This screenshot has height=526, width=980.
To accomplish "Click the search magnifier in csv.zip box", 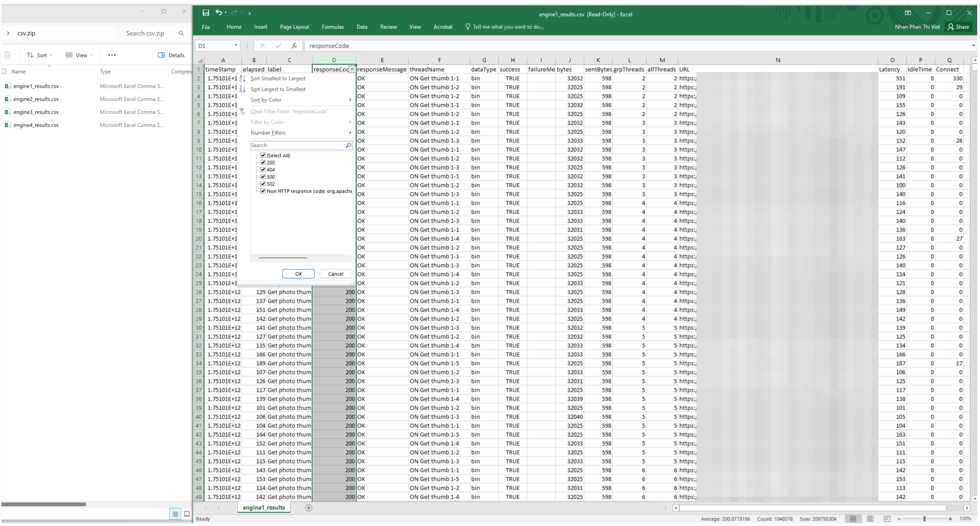I will coord(181,33).
